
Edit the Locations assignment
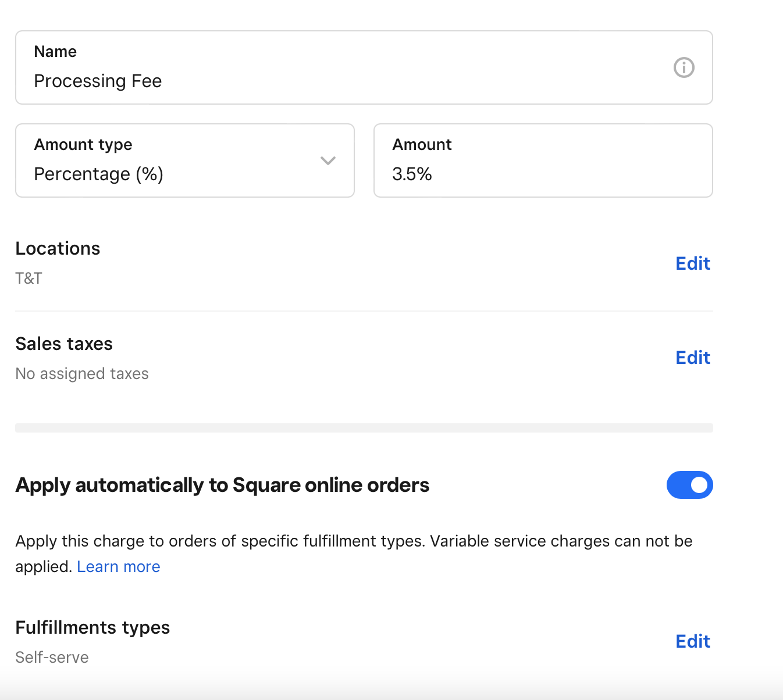(x=692, y=263)
